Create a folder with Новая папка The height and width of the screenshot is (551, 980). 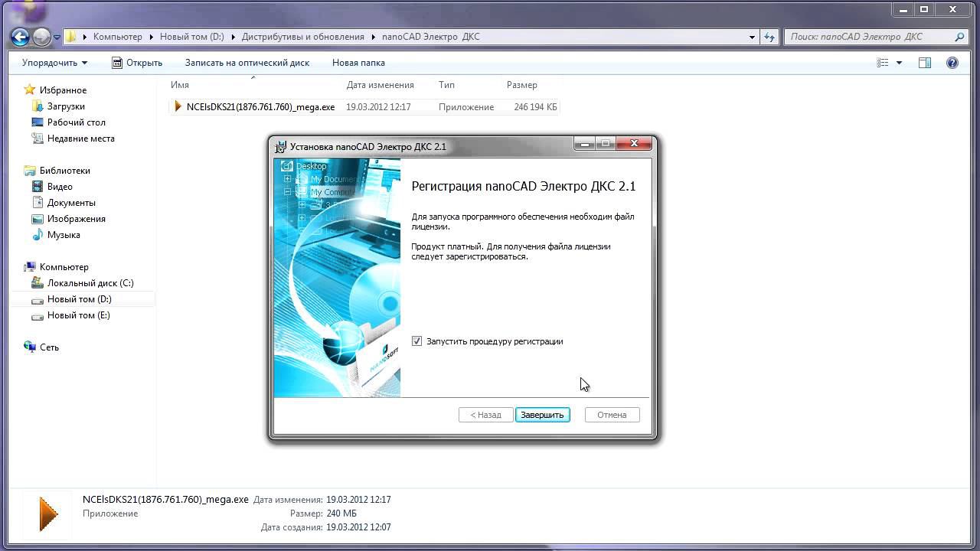click(358, 63)
